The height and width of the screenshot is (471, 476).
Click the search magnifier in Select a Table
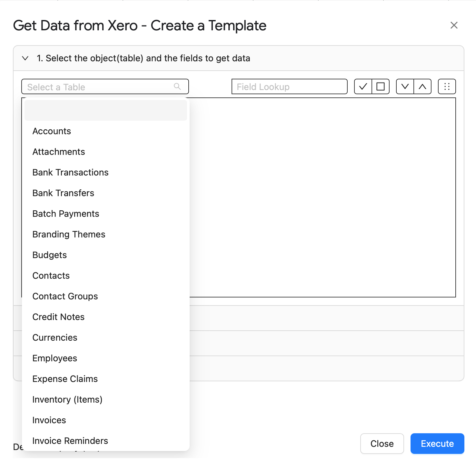coord(177,86)
